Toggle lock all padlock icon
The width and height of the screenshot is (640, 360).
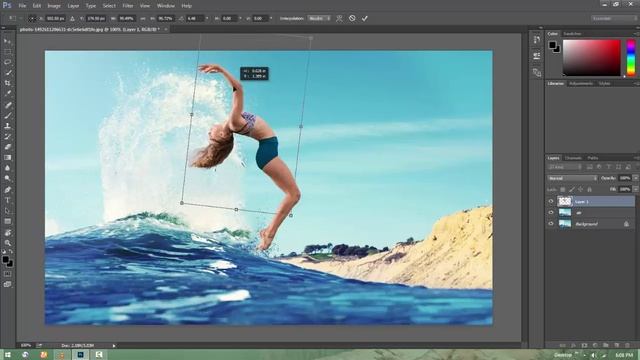(x=589, y=189)
